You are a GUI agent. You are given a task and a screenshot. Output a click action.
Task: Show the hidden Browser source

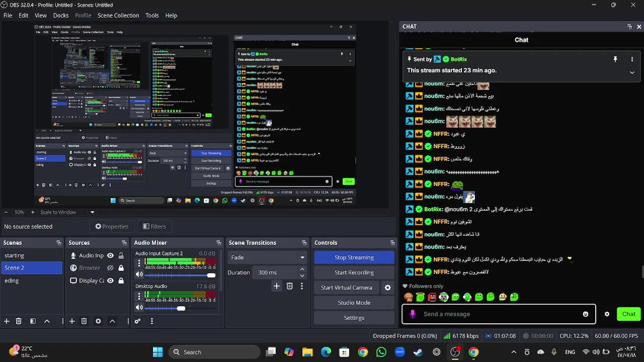tap(110, 268)
